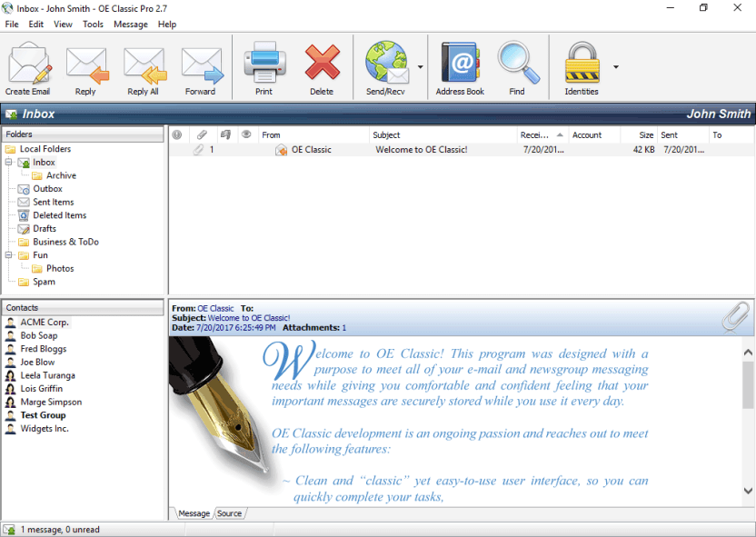Toggle the flag column header
The width and height of the screenshot is (756, 537).
(x=225, y=135)
